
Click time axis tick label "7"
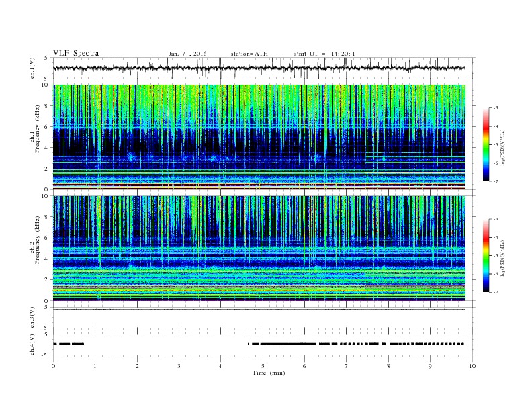[x=347, y=366]
